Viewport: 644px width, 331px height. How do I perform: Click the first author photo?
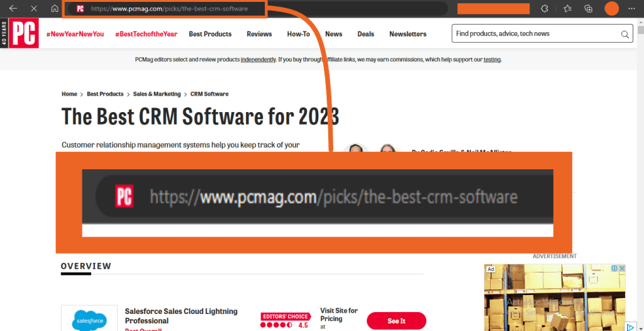(356, 147)
